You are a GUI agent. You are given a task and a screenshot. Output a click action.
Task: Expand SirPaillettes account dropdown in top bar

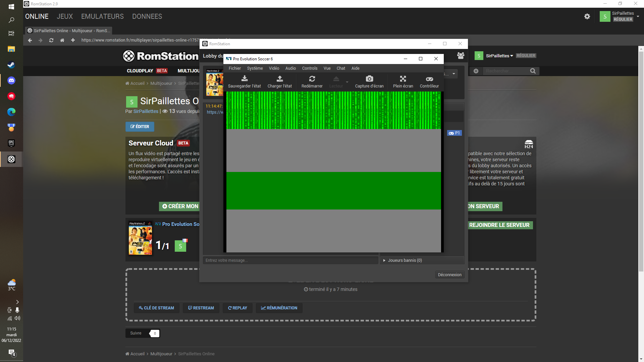pyautogui.click(x=638, y=16)
